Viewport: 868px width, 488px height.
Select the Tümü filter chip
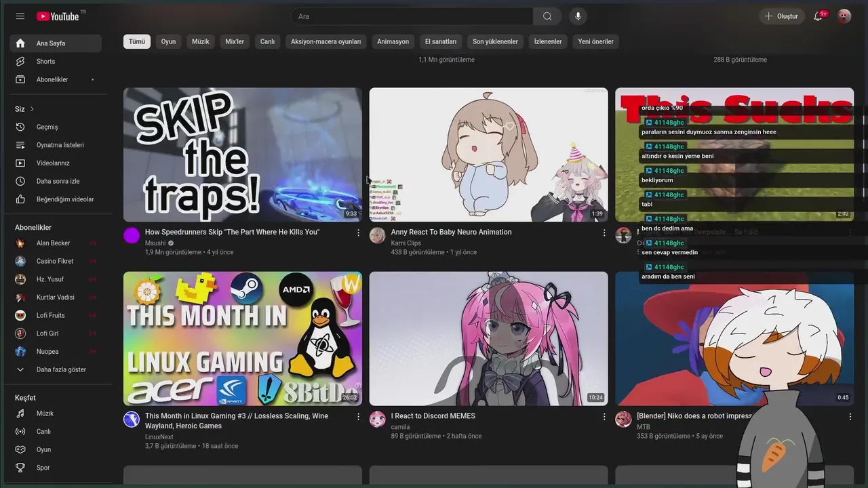point(137,41)
